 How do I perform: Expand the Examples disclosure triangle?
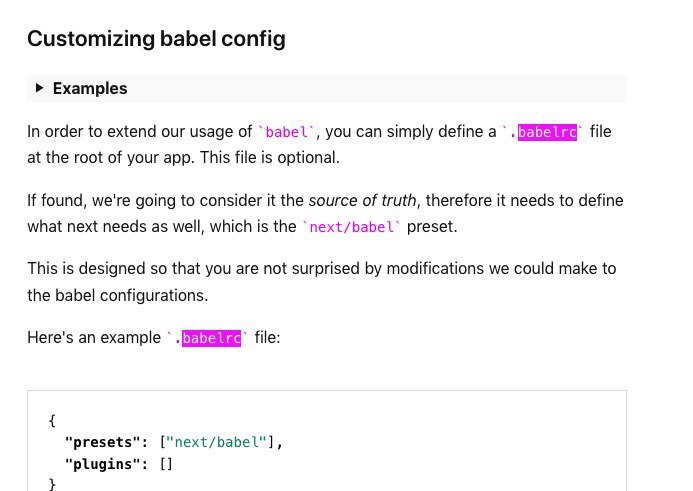point(39,88)
